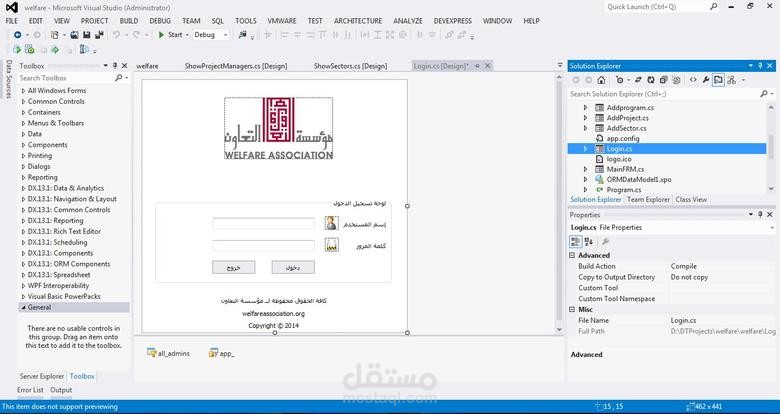The width and height of the screenshot is (780, 414).
Task: Switch to the Team Explorer tab
Action: tap(648, 200)
